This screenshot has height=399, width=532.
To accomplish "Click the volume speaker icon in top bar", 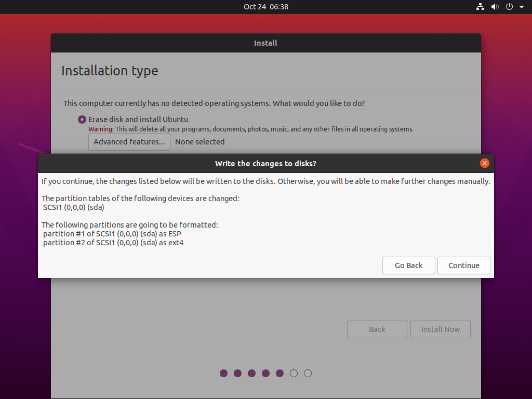I will point(495,7).
